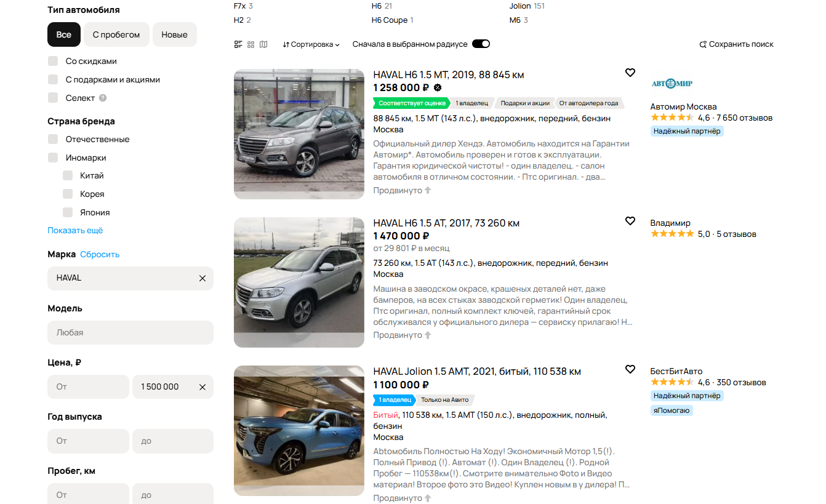
Task: Open seller Автомир Москва profile
Action: pos(683,106)
